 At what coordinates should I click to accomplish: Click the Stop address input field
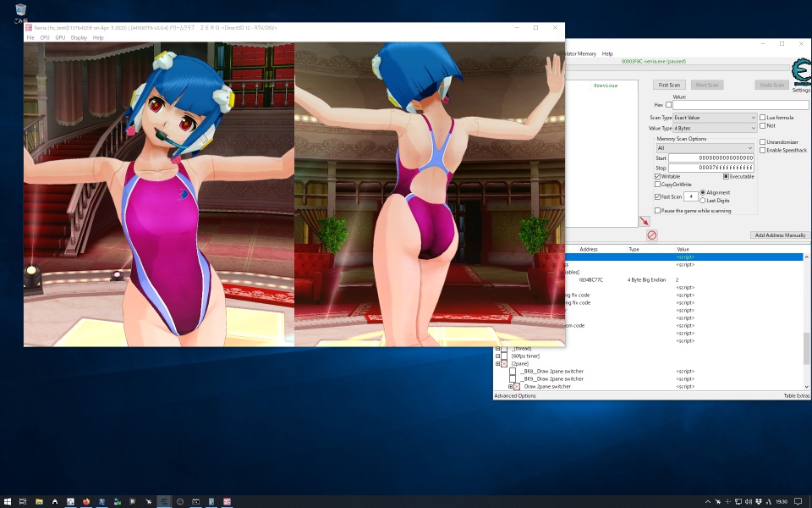point(711,168)
